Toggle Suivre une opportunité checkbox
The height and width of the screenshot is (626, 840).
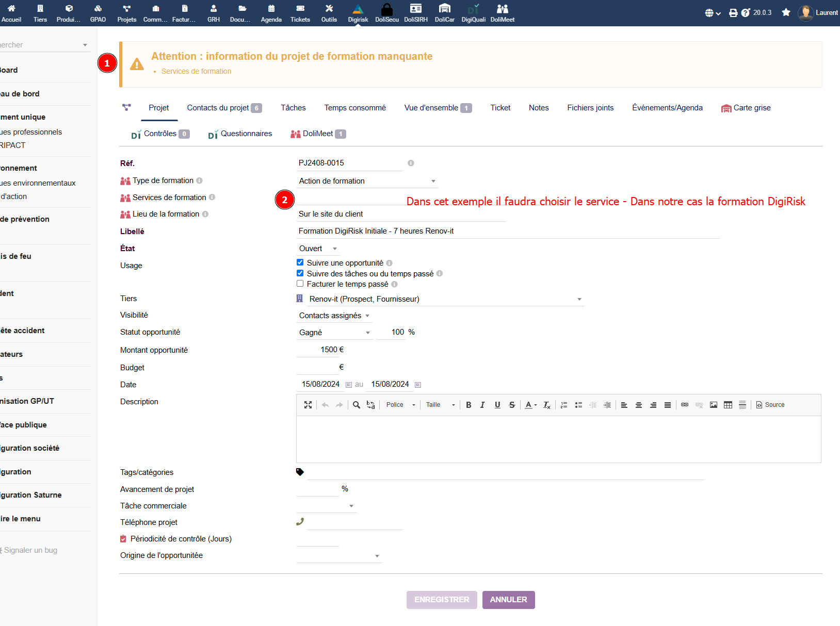coord(300,262)
